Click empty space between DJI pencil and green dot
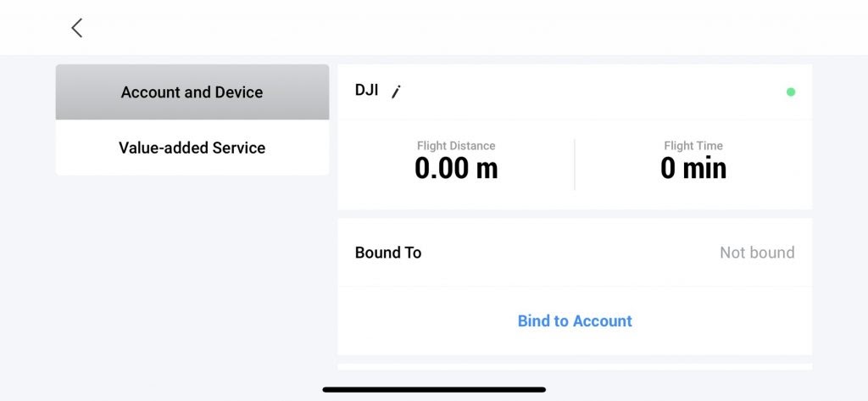 pos(593,92)
